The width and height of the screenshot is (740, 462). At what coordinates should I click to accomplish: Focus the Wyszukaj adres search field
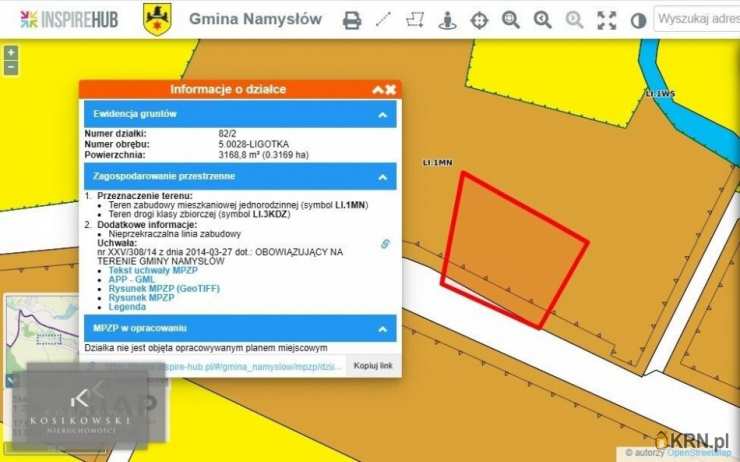(697, 19)
